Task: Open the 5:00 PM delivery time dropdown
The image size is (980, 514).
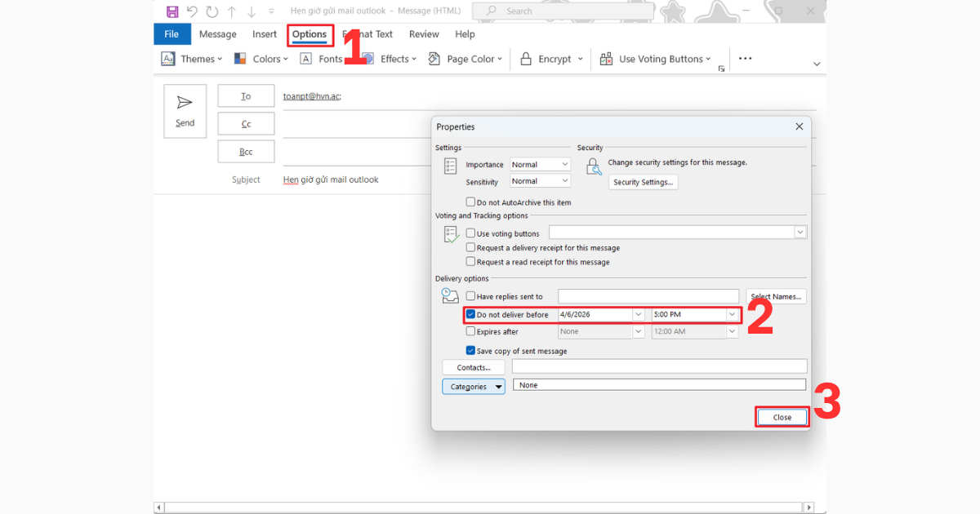Action: tap(733, 315)
